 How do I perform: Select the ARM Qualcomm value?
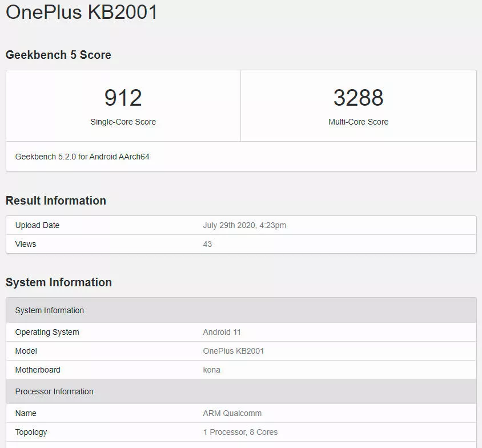232,413
